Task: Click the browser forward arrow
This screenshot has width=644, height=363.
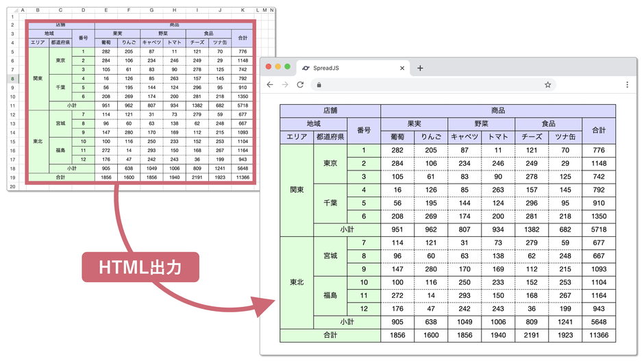Action: [x=285, y=85]
